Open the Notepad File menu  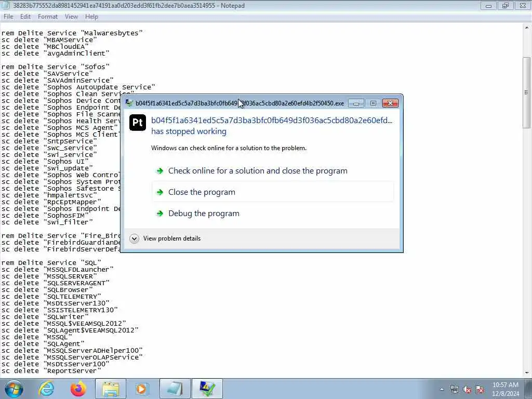pyautogui.click(x=8, y=17)
